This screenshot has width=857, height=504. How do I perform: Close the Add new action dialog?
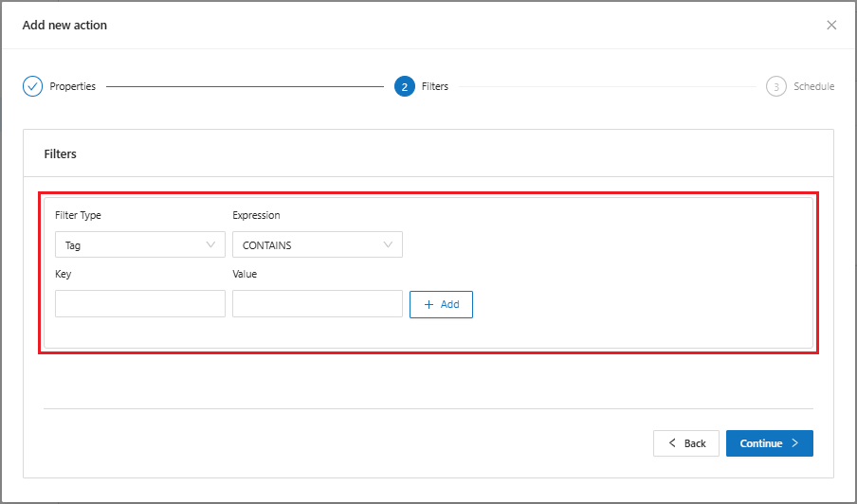pyautogui.click(x=831, y=26)
